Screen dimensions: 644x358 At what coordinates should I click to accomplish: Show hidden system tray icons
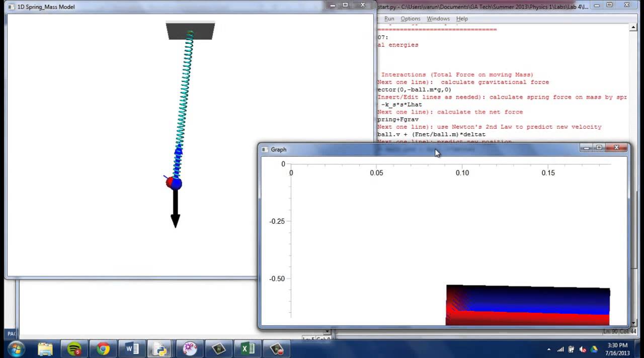548,349
